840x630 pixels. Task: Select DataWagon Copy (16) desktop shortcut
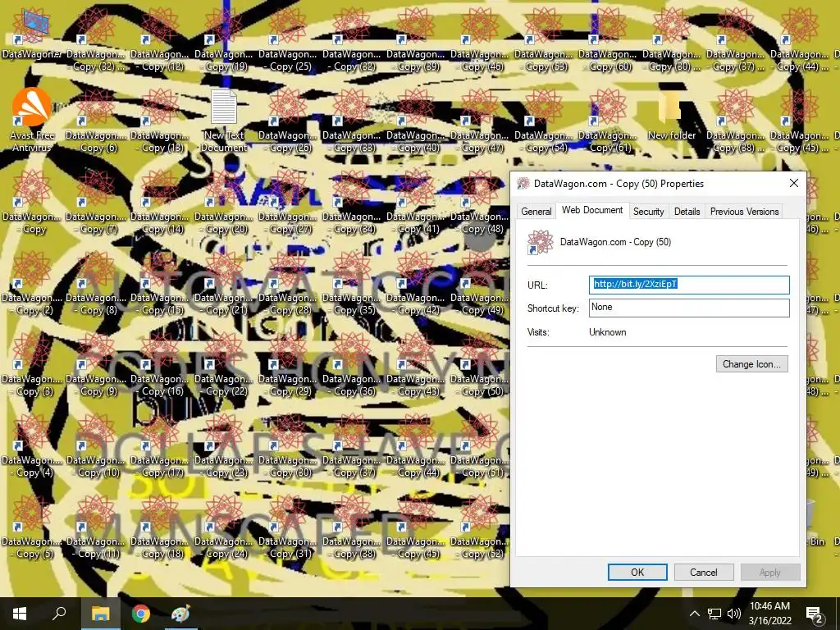coord(160,363)
